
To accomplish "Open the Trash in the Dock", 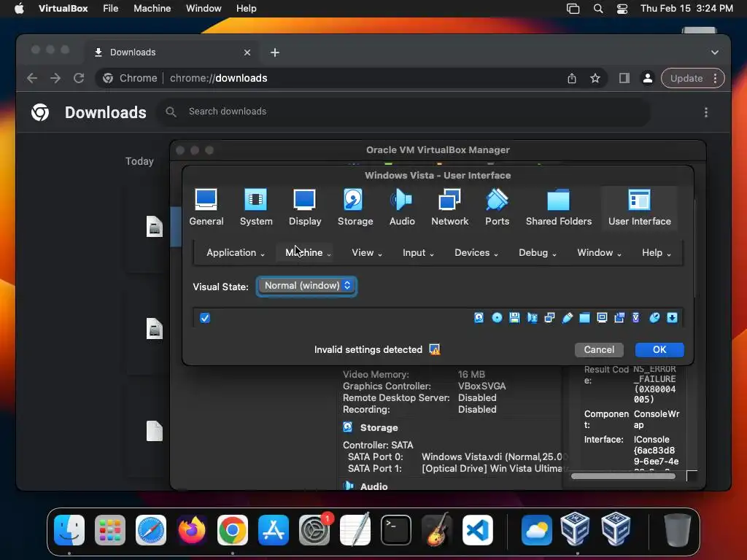I will (678, 530).
